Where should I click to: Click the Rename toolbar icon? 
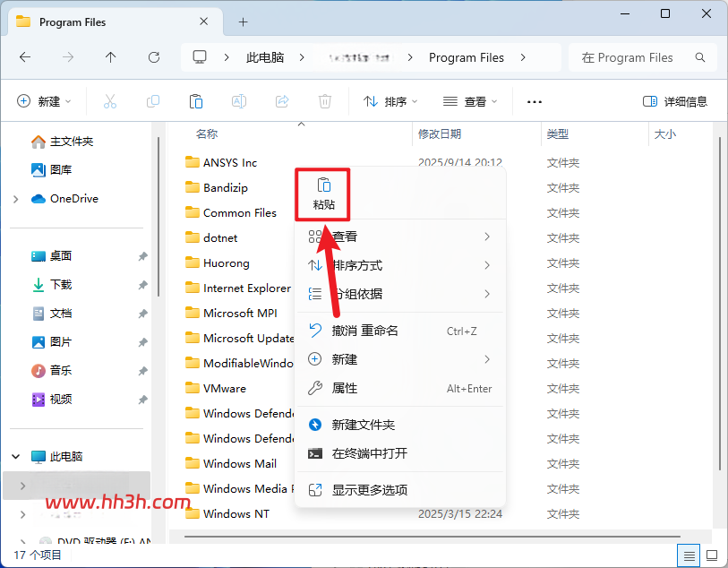[x=239, y=101]
